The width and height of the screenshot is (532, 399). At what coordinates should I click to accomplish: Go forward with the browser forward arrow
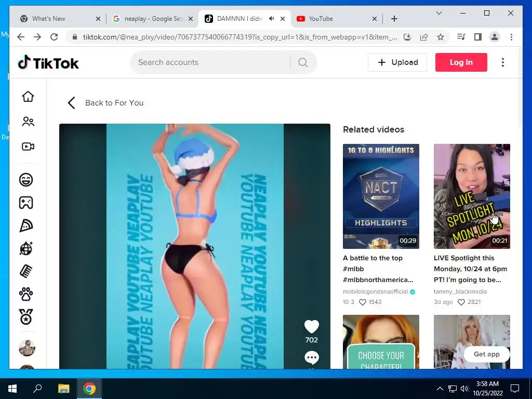37,37
